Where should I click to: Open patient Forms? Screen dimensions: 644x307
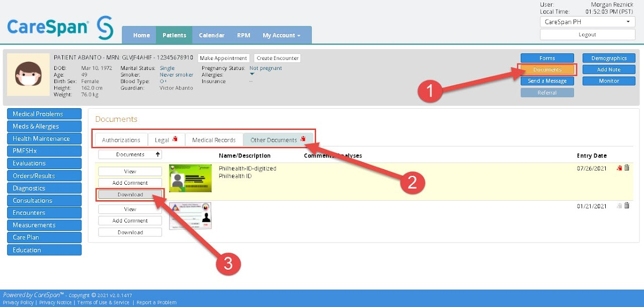click(x=547, y=58)
